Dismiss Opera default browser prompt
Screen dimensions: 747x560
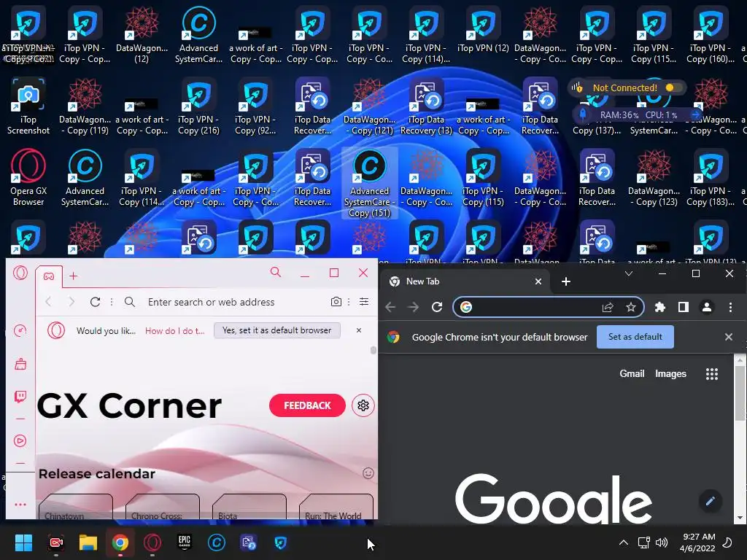coord(359,330)
